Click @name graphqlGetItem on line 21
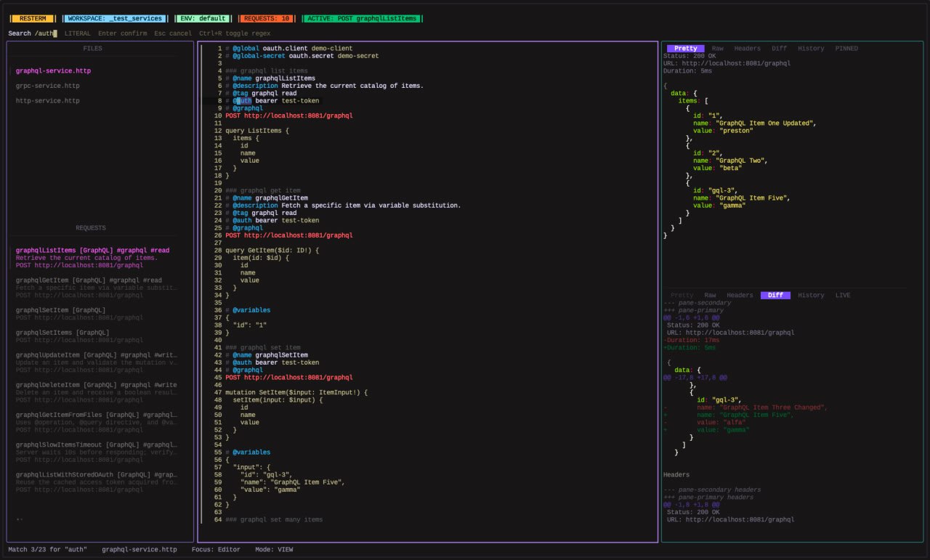 270,198
